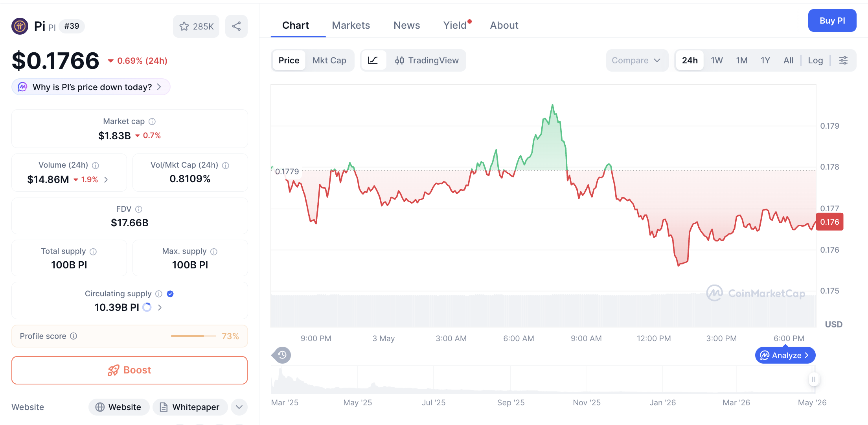Expand more links chevron beside Whitepaper
This screenshot has height=425, width=868.
pos(239,407)
